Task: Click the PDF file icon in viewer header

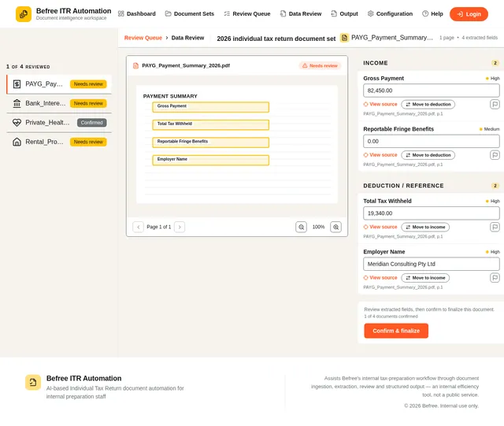Action: click(x=136, y=65)
